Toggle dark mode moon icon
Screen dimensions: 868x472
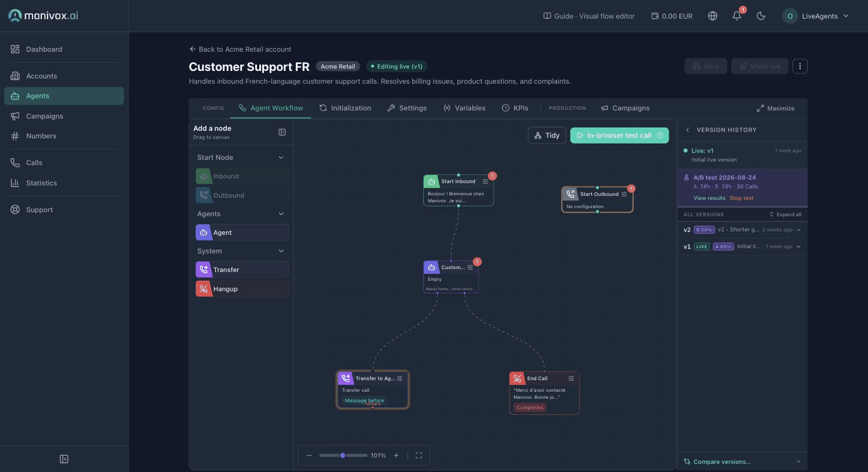pyautogui.click(x=761, y=16)
